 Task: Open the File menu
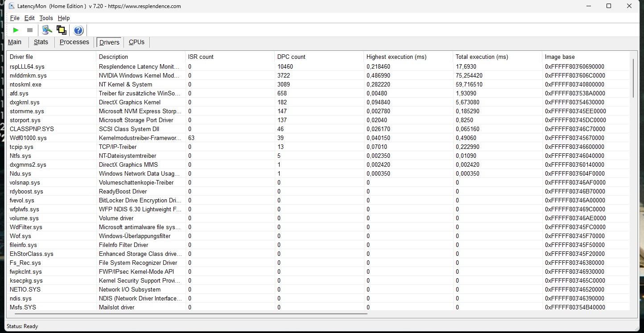pos(15,18)
